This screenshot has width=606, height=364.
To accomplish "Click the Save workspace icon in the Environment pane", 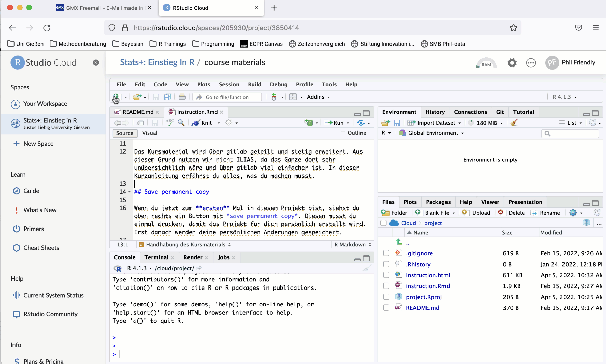I will (397, 123).
